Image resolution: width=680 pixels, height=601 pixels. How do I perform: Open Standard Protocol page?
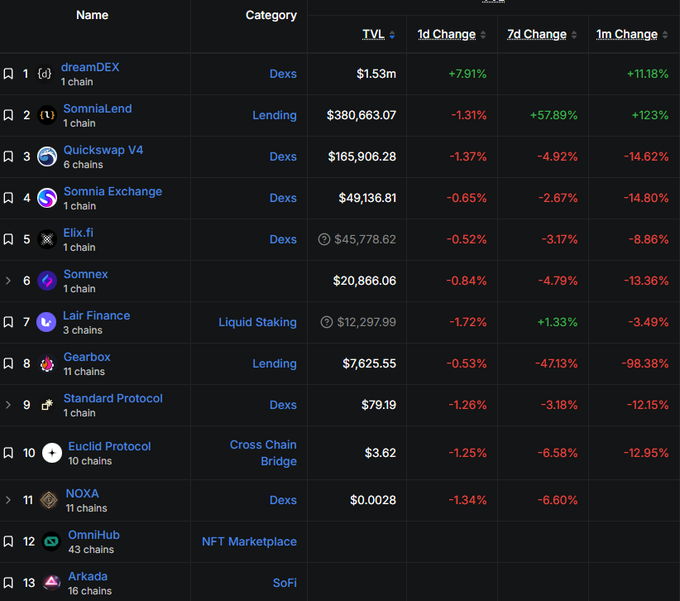(113, 398)
